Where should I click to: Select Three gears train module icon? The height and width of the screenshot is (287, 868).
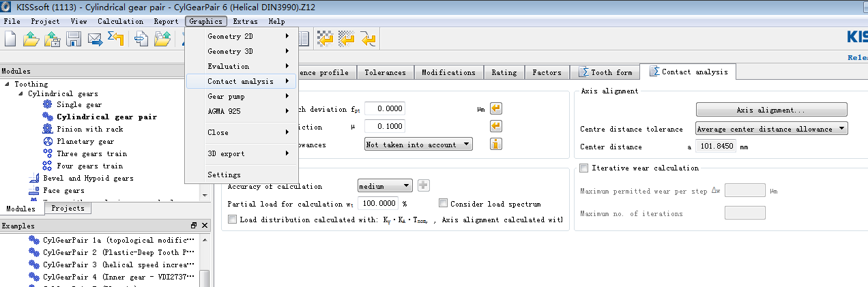(x=47, y=153)
